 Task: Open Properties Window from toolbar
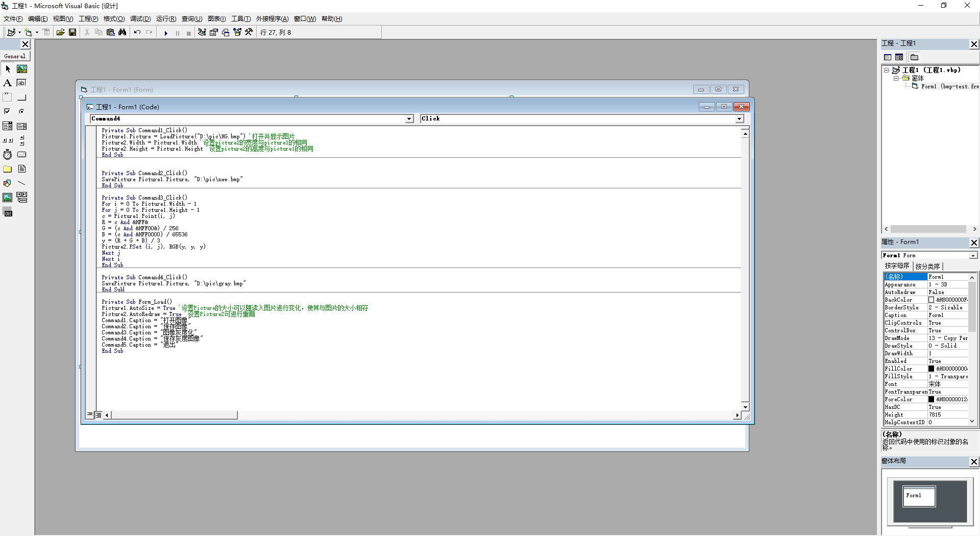[x=214, y=32]
